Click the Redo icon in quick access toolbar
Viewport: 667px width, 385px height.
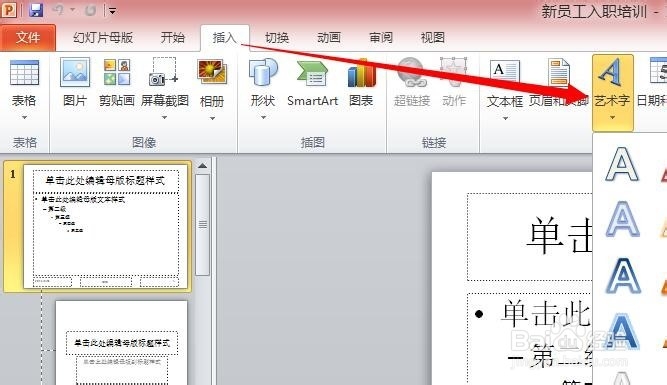click(x=90, y=10)
